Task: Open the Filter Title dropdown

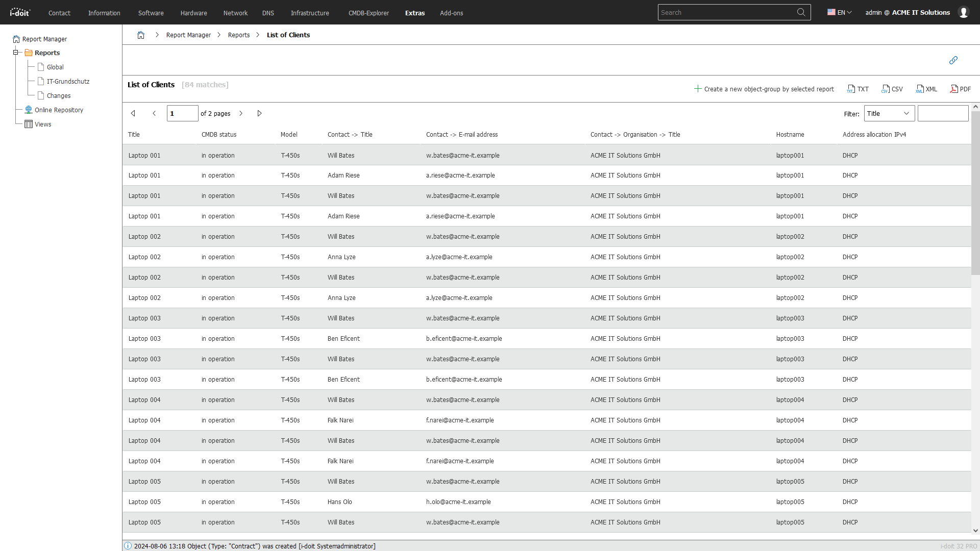Action: click(x=889, y=113)
